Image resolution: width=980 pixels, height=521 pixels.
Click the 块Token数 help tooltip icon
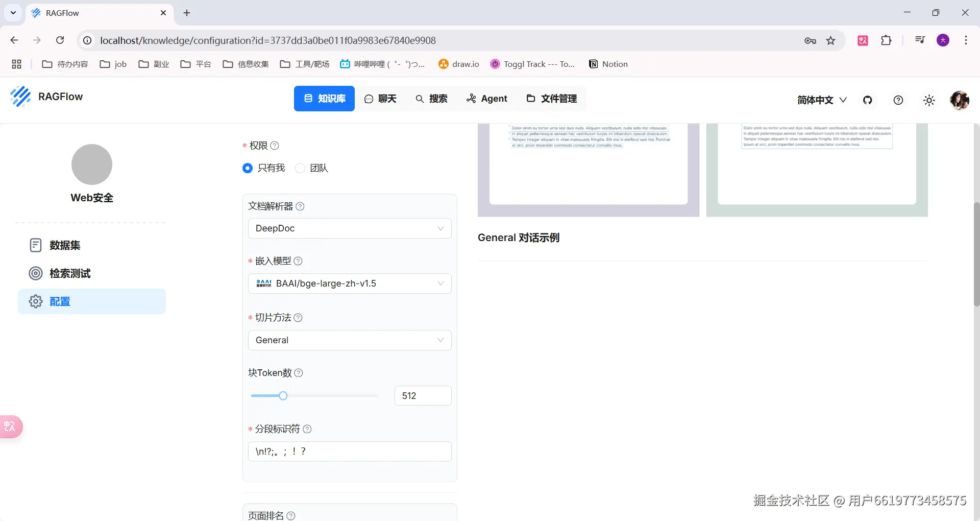[299, 373]
